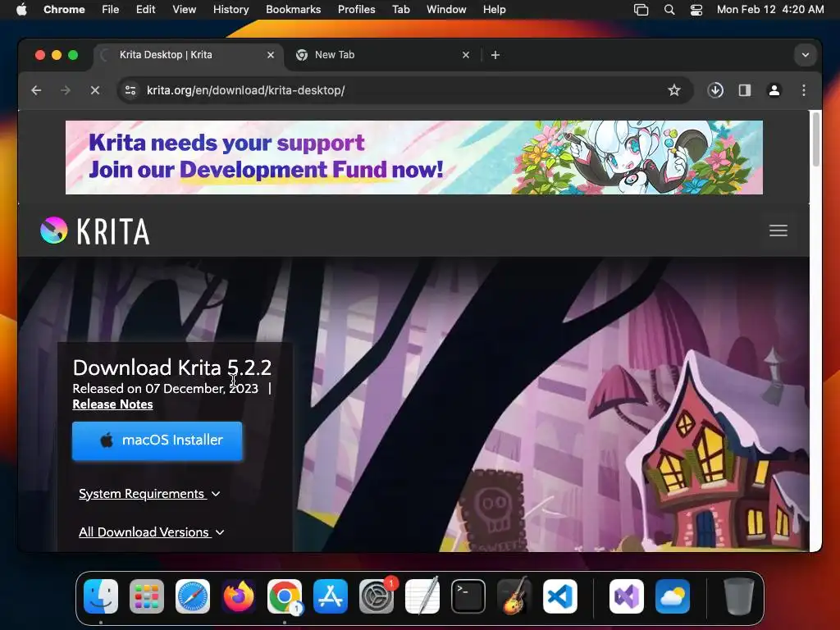Open the Chrome application menu

[x=64, y=10]
